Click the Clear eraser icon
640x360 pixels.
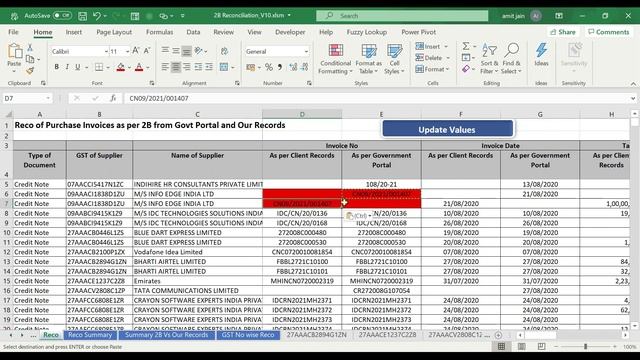click(466, 69)
